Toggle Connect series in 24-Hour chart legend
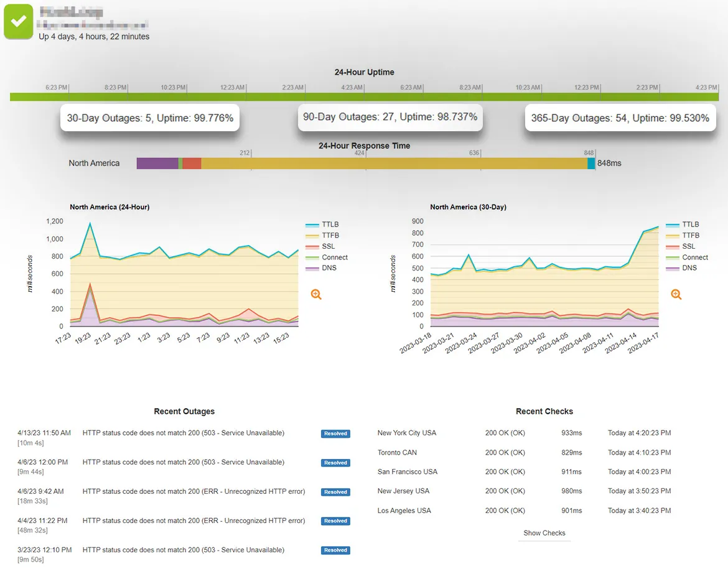 [x=327, y=257]
